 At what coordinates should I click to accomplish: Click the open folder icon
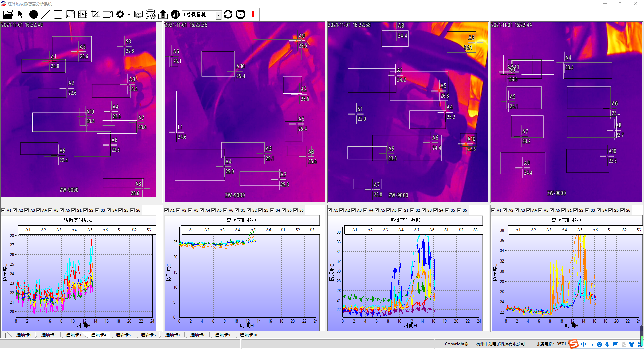[x=8, y=14]
